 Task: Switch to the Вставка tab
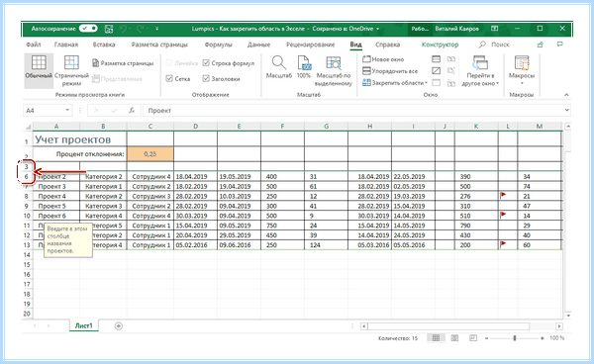tap(104, 45)
